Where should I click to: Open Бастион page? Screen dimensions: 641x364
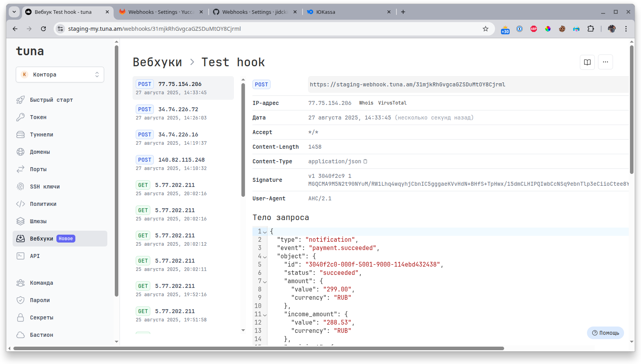60,335
